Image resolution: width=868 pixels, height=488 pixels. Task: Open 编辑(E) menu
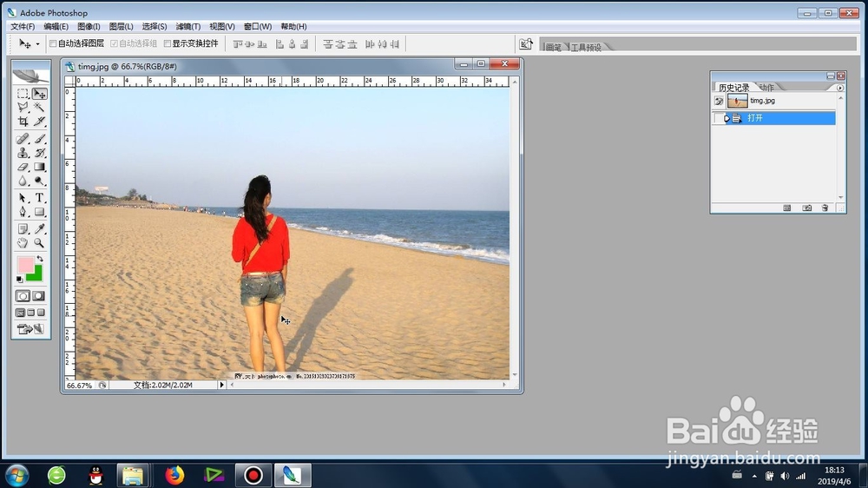(56, 26)
